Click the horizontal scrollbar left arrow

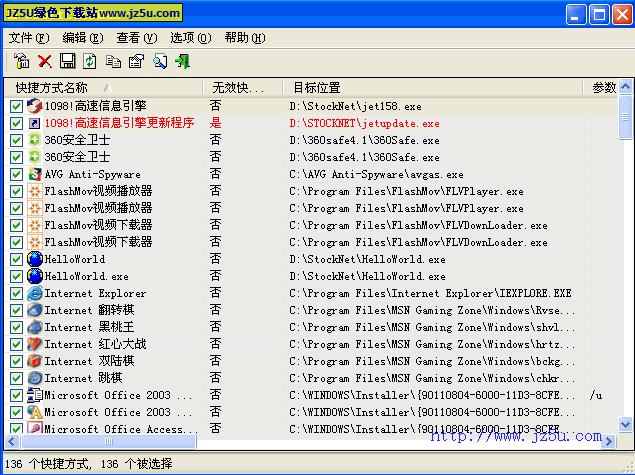pos(12,441)
